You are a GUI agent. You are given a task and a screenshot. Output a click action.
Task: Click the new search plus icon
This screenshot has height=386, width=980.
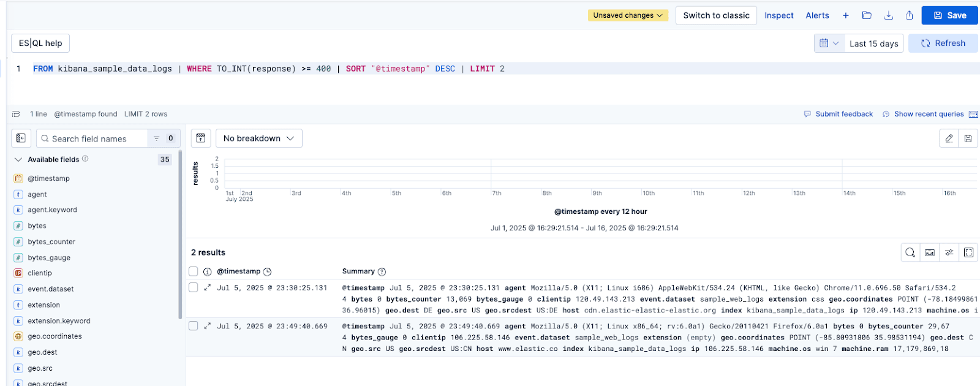[845, 15]
